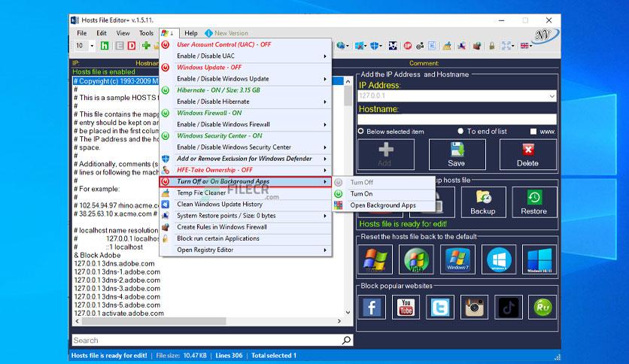Click the green 'h' toolbar icon
Image resolution: width=629 pixels, height=364 pixels.
[105, 46]
